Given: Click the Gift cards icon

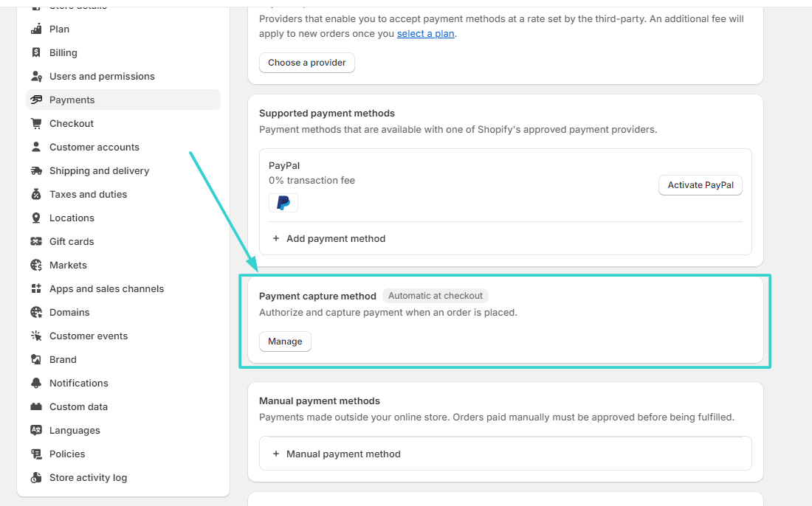Looking at the screenshot, I should (36, 241).
